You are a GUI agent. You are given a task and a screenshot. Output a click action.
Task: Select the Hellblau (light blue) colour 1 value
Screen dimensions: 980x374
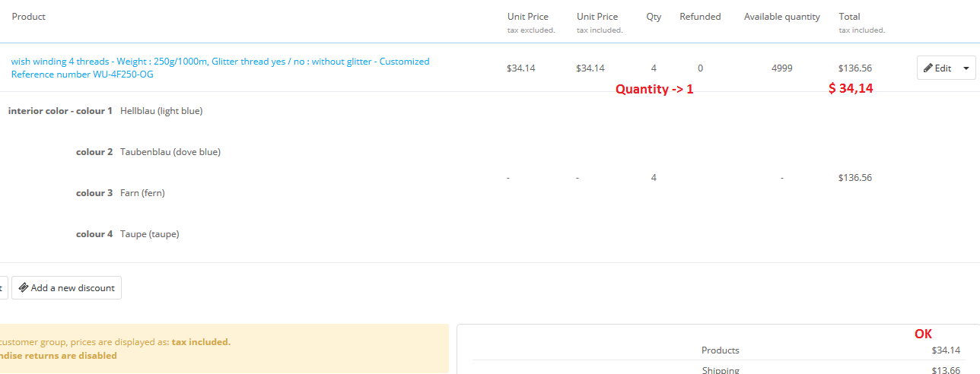(x=161, y=111)
